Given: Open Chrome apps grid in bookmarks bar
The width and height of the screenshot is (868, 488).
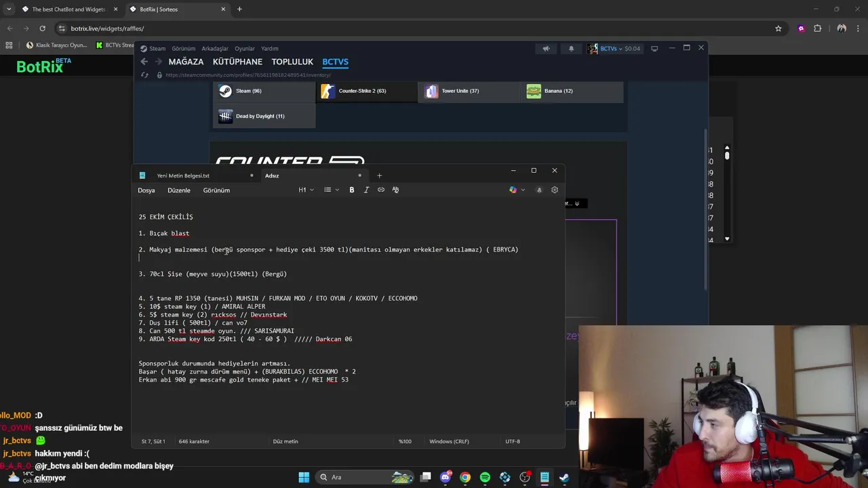Looking at the screenshot, I should (9, 45).
